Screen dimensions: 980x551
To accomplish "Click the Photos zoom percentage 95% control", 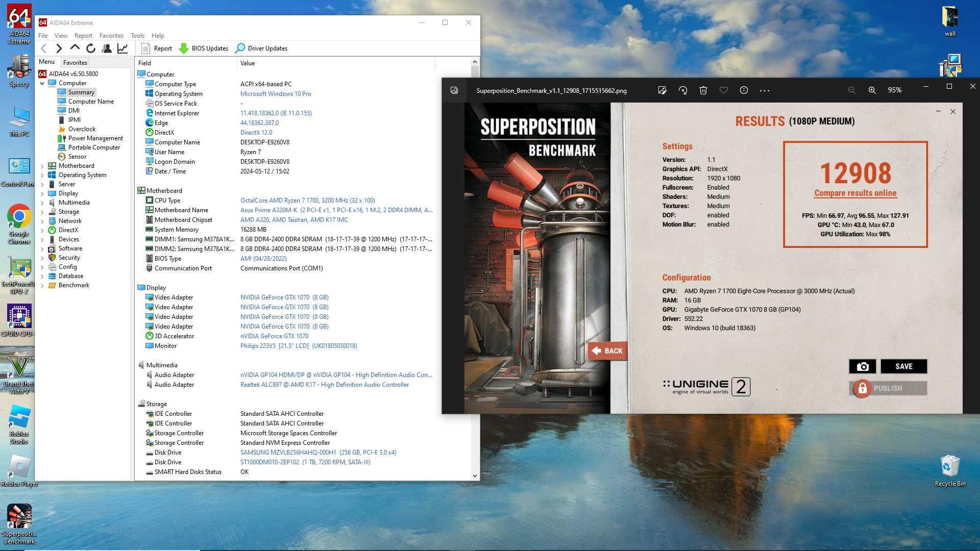I will 894,90.
